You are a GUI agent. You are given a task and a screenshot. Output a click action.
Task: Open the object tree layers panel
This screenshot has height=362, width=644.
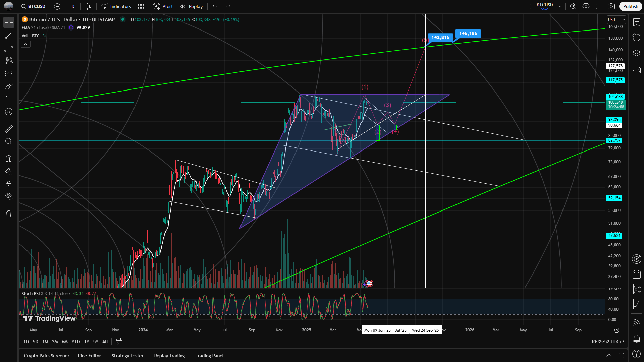point(637,53)
